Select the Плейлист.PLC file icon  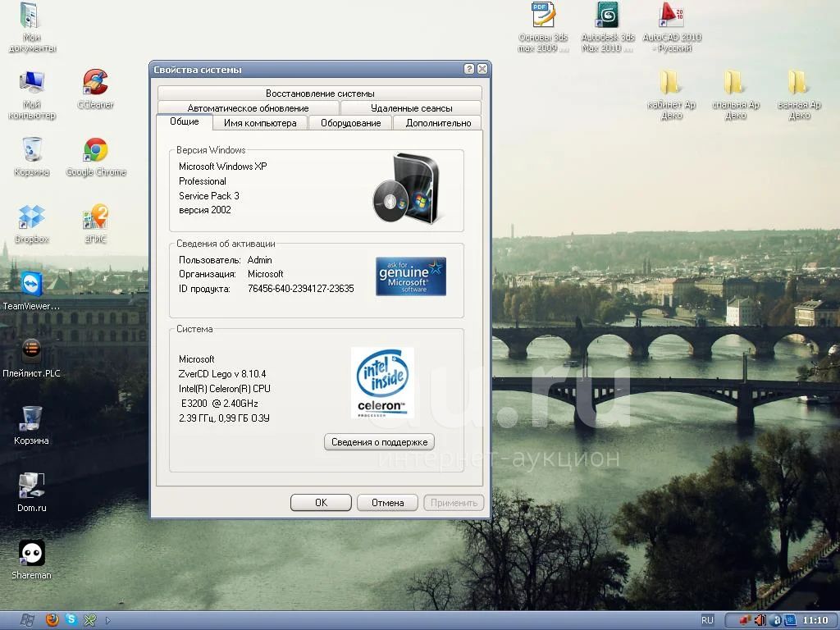(x=32, y=358)
